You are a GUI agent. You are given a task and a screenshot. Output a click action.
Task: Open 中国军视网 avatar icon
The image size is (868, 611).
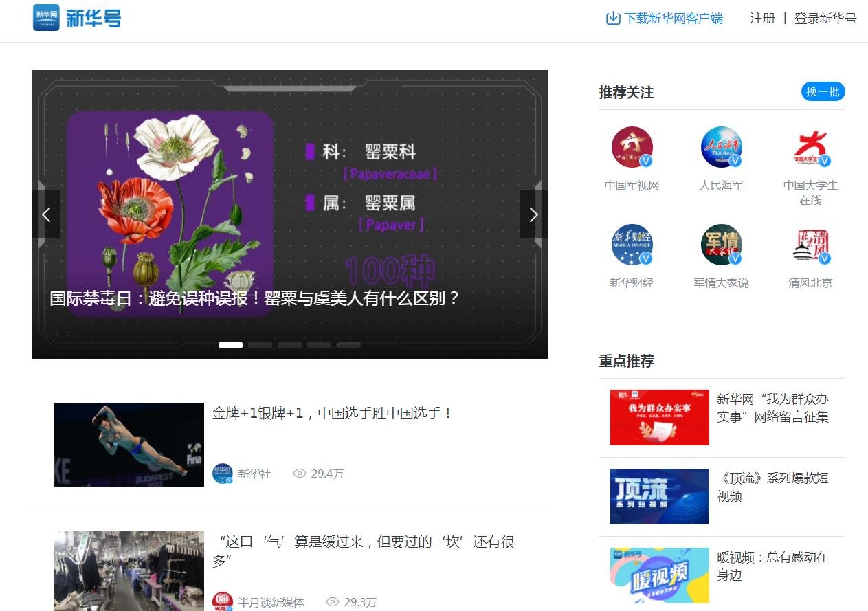[x=632, y=147]
